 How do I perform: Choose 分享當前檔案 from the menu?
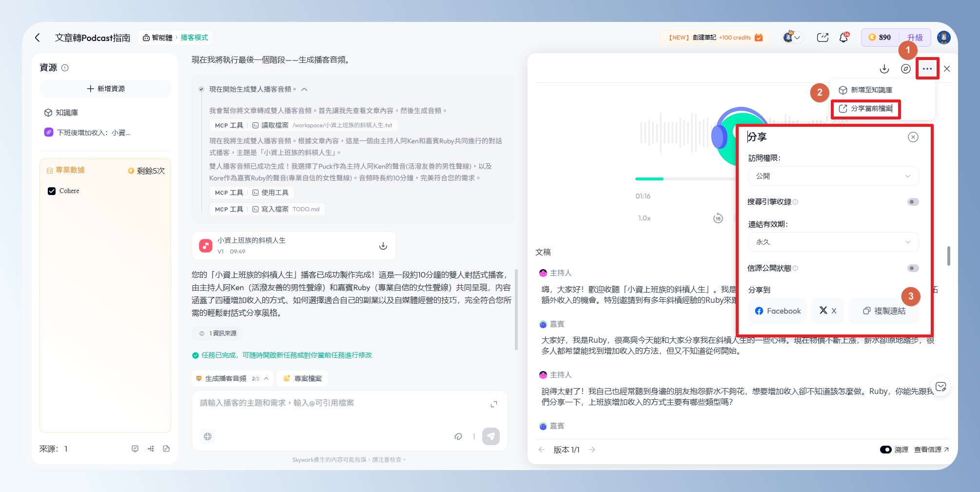871,109
